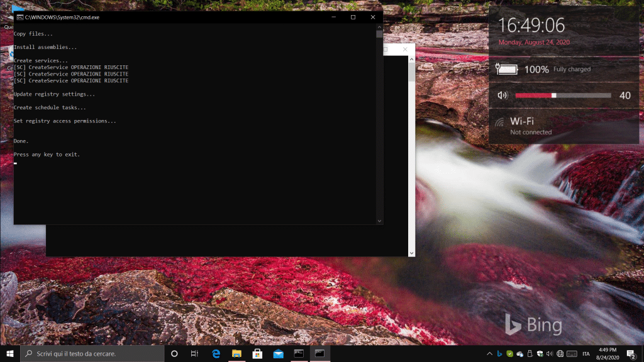
Task: Click the Cortana circle icon
Action: pos(175,354)
